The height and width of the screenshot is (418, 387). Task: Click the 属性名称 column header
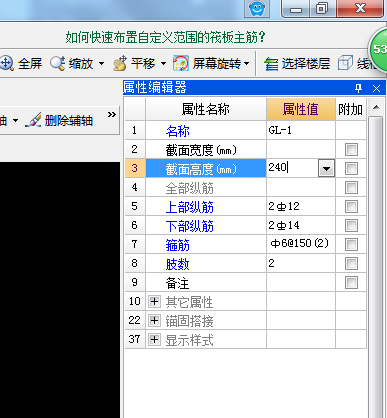206,109
